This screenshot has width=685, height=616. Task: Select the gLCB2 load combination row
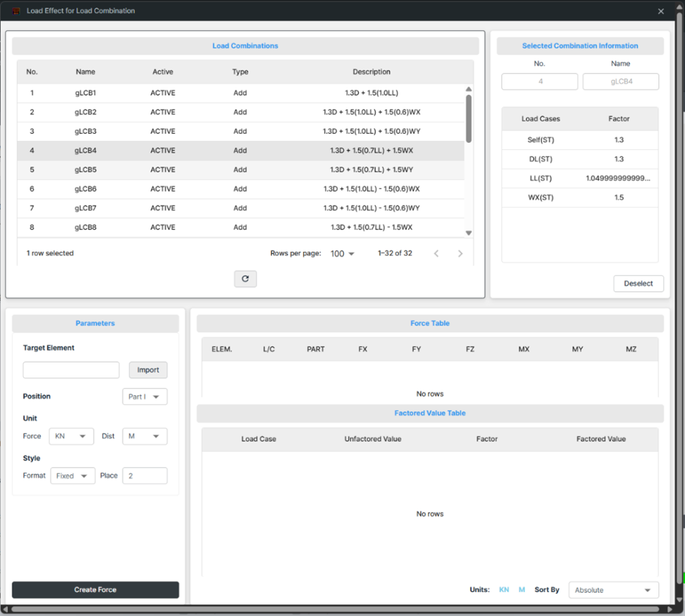(240, 112)
